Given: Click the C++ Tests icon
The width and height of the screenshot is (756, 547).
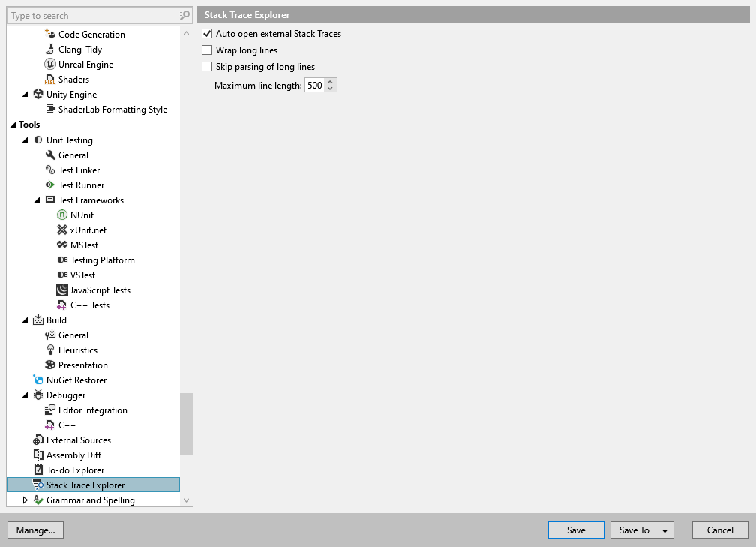Looking at the screenshot, I should pos(61,305).
